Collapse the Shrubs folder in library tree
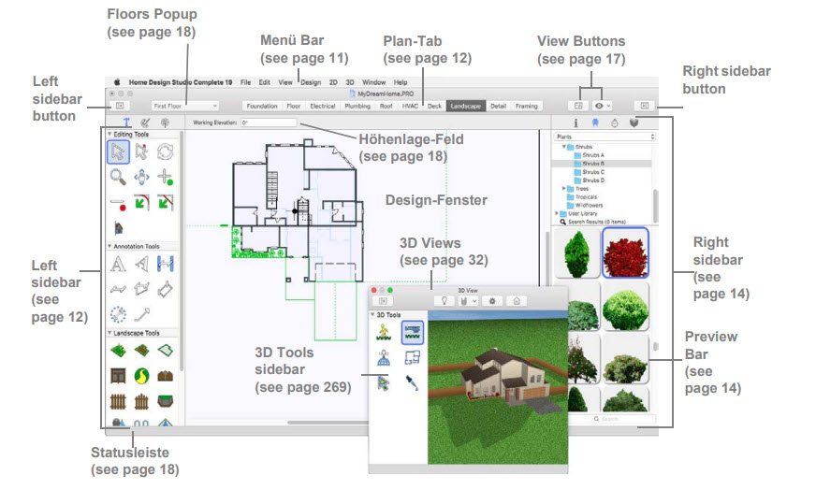 click(x=563, y=147)
